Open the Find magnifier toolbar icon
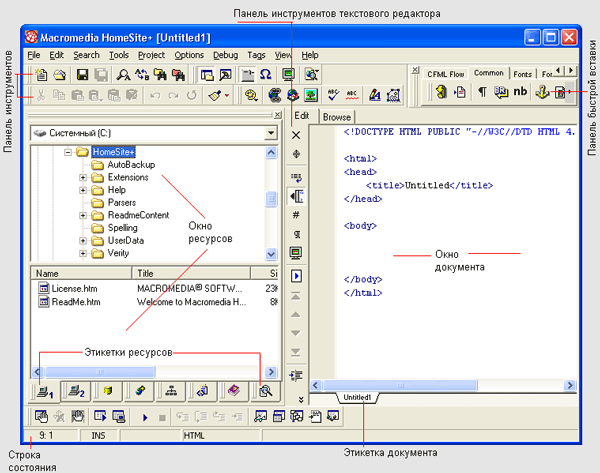 pyautogui.click(x=123, y=75)
